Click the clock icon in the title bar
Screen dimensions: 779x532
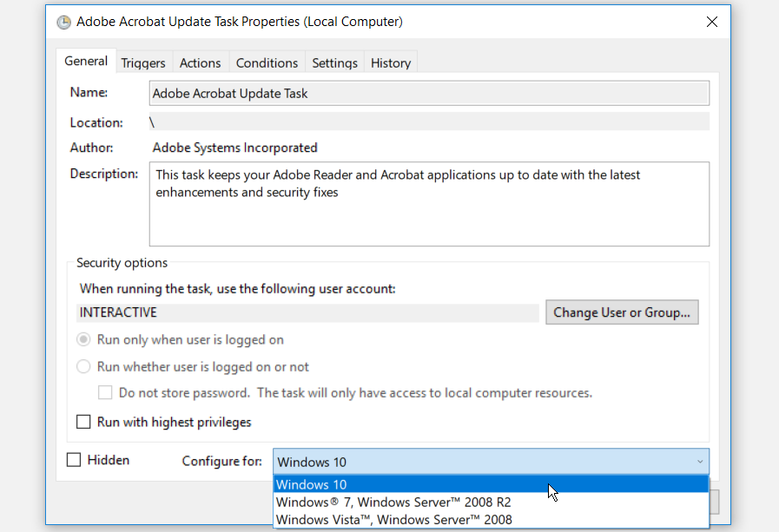coord(63,22)
